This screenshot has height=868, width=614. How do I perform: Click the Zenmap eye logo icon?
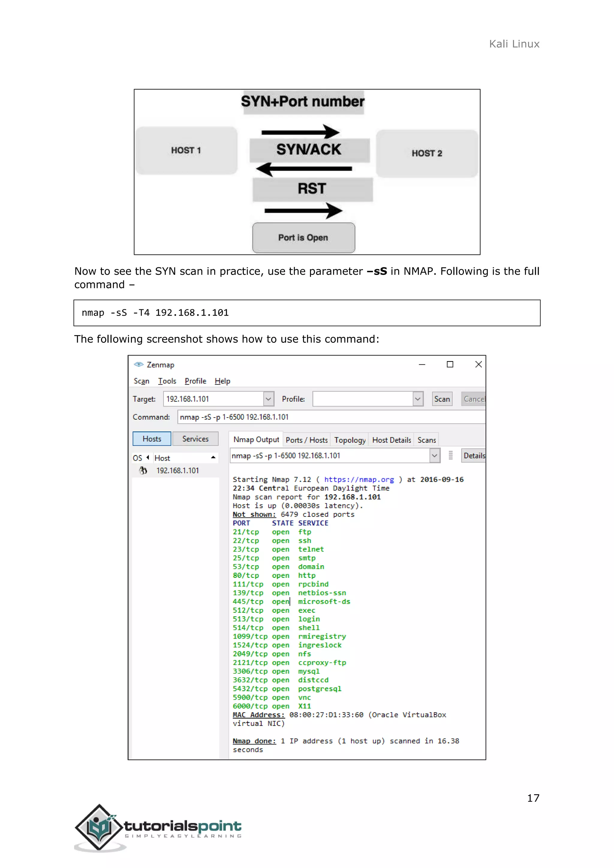[x=139, y=364]
